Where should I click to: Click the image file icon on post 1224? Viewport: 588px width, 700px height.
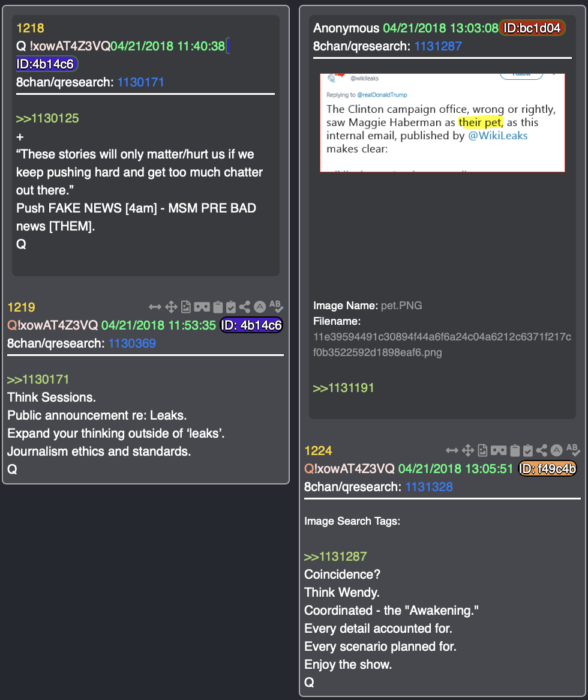[483, 450]
